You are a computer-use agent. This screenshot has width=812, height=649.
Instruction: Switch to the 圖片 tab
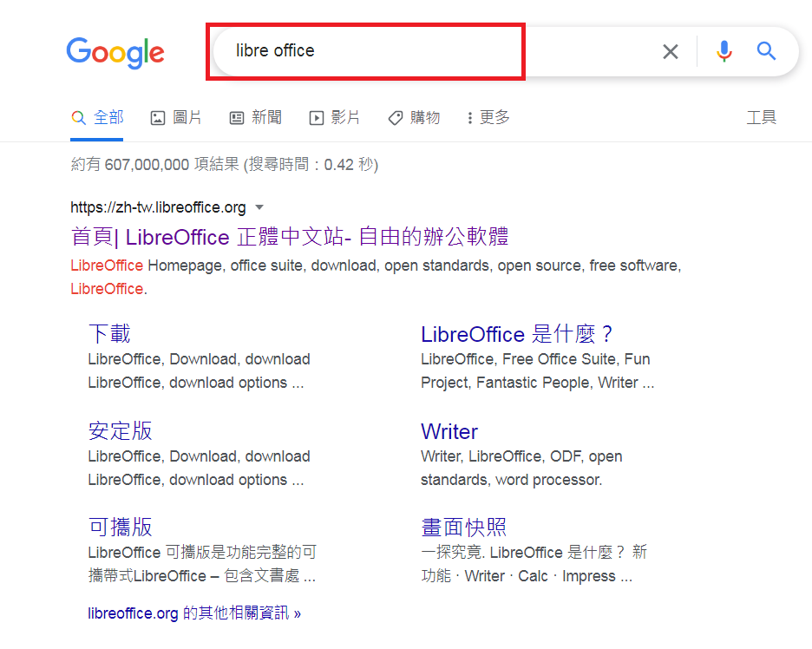point(176,118)
